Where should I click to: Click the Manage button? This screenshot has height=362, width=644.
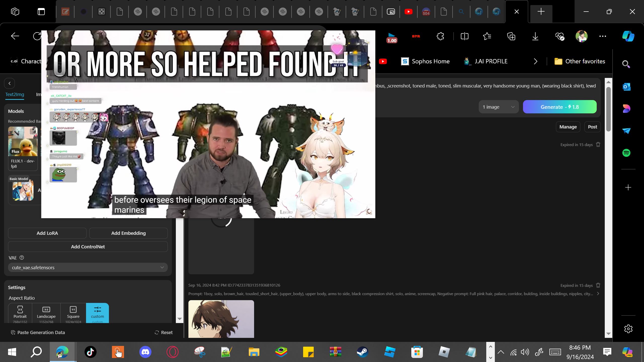568,127
